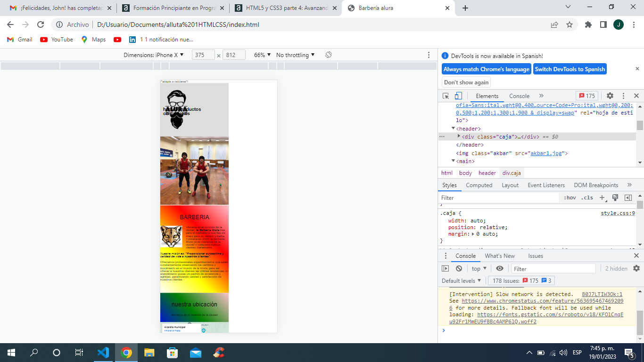Viewport: 644px width, 362px height.
Task: Share this page icon in address bar
Action: point(554,25)
